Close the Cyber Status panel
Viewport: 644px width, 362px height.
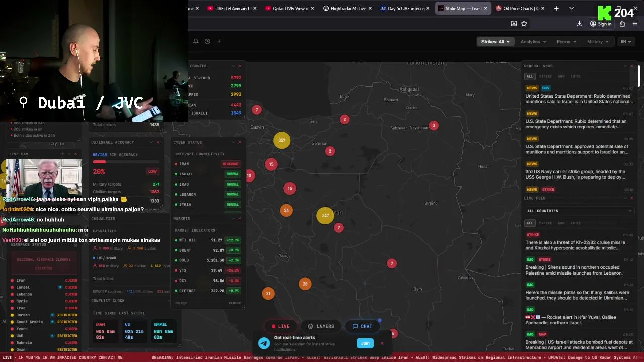[x=239, y=142]
